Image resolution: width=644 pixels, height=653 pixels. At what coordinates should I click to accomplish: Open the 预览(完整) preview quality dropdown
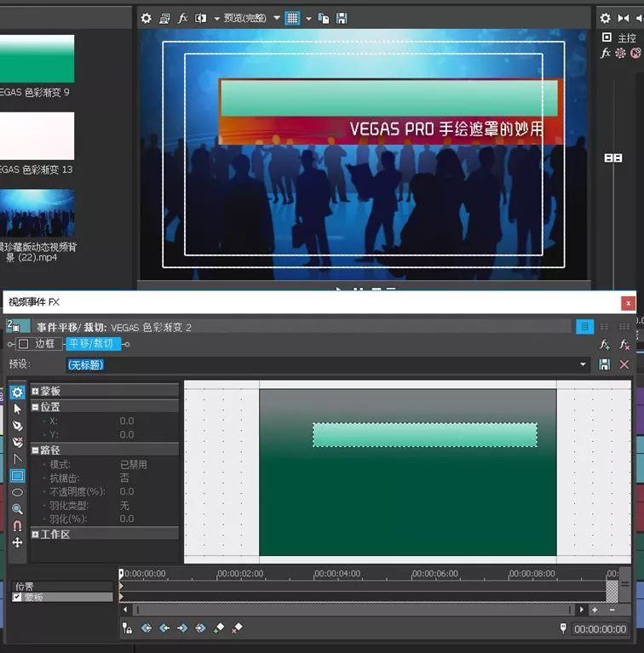pyautogui.click(x=277, y=19)
